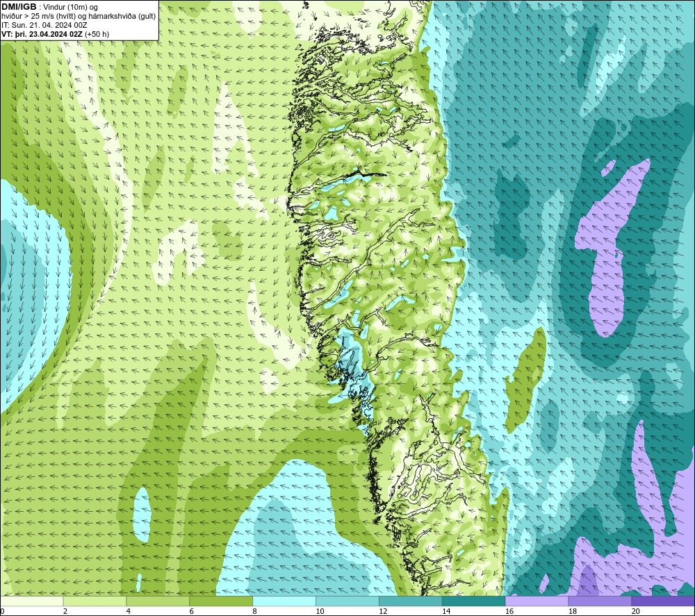
Task: Click the 8–10 m/s pale cyan legend swatch
Action: click(x=284, y=601)
